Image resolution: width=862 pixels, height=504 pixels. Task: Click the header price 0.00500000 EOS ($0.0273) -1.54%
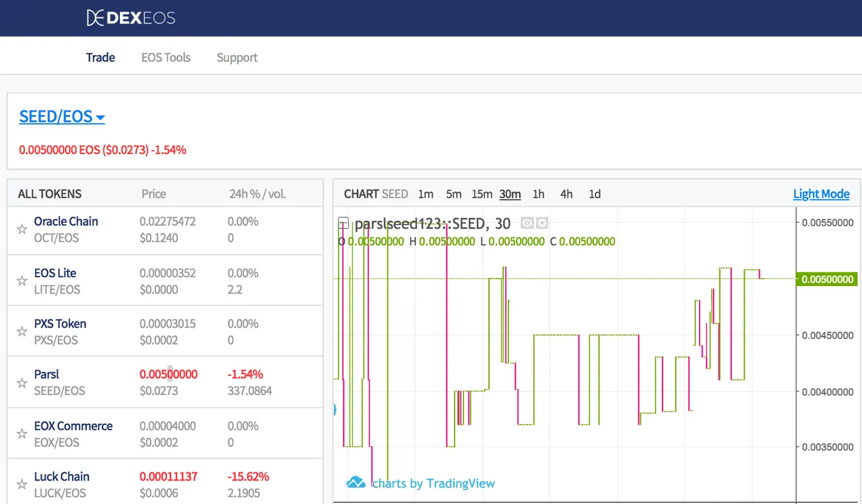[102, 149]
